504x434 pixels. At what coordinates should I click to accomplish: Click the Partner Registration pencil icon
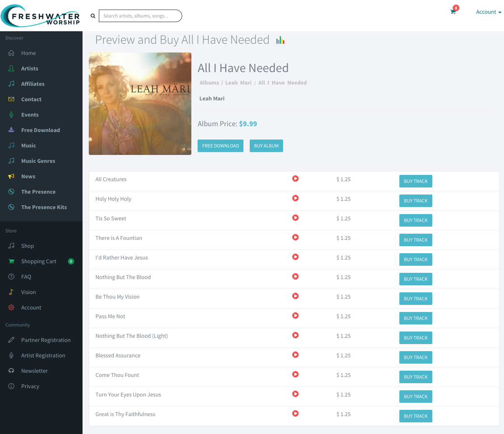click(11, 340)
